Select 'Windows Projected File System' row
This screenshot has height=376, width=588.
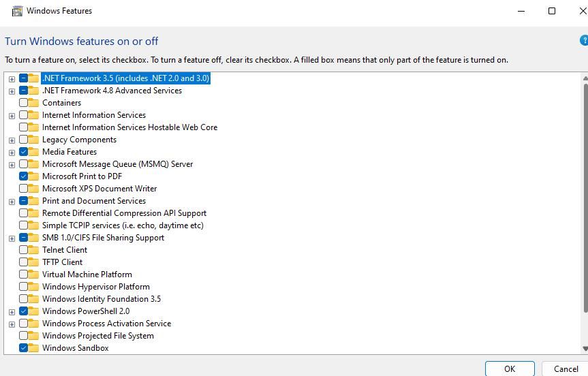click(x=98, y=336)
